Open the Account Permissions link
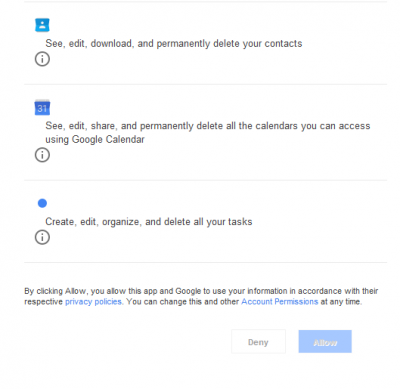The width and height of the screenshot is (400, 389). tap(280, 302)
